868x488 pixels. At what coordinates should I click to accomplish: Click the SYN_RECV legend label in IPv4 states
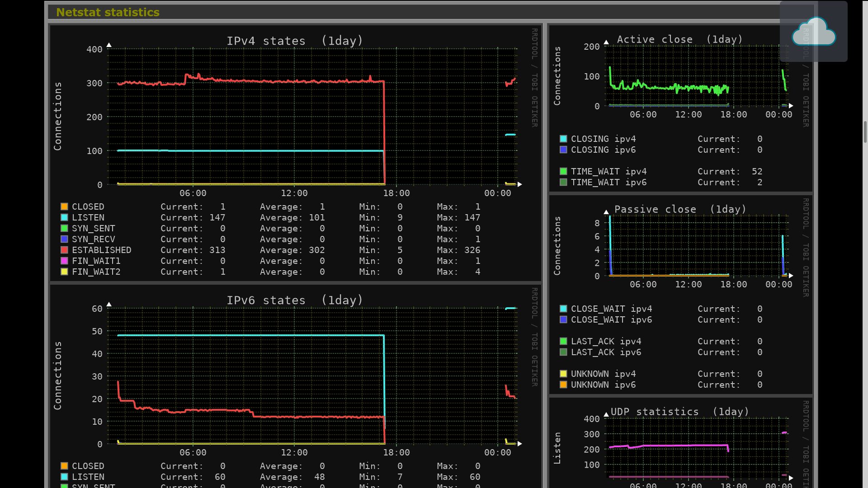pos(93,239)
